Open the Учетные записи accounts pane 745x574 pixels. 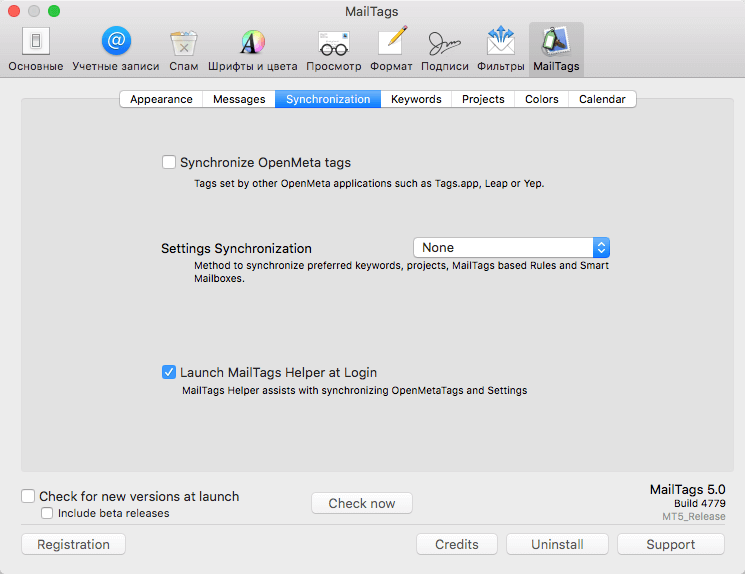point(116,49)
